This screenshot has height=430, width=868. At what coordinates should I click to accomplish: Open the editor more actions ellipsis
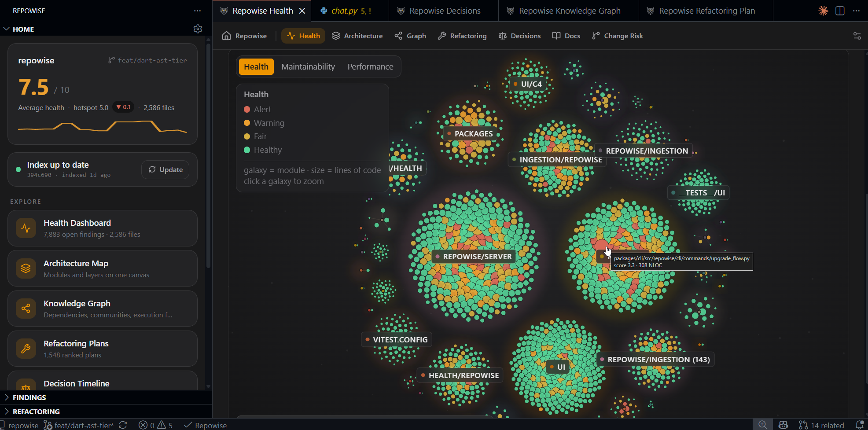point(856,11)
